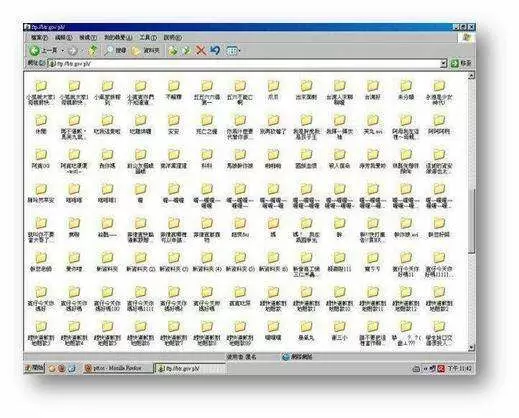This screenshot has width=519, height=418.
Task: Expand the address bar dropdown arrow
Action: [x=443, y=63]
